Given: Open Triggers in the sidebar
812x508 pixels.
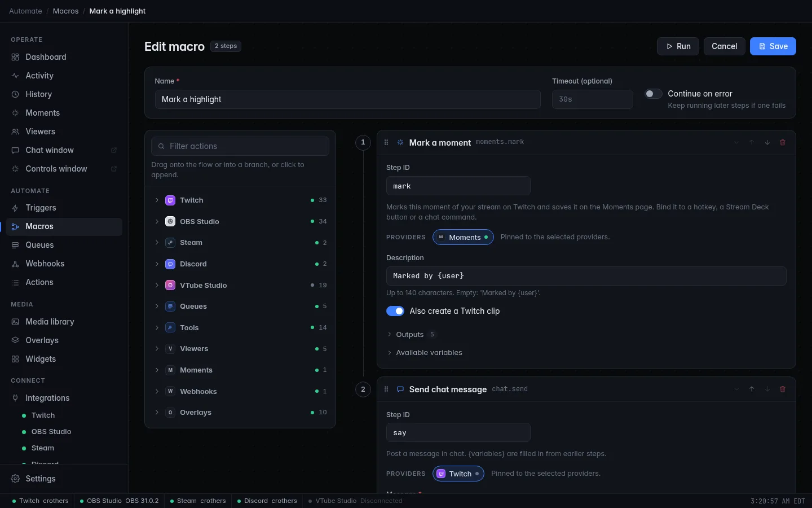Looking at the screenshot, I should (x=64, y=208).
